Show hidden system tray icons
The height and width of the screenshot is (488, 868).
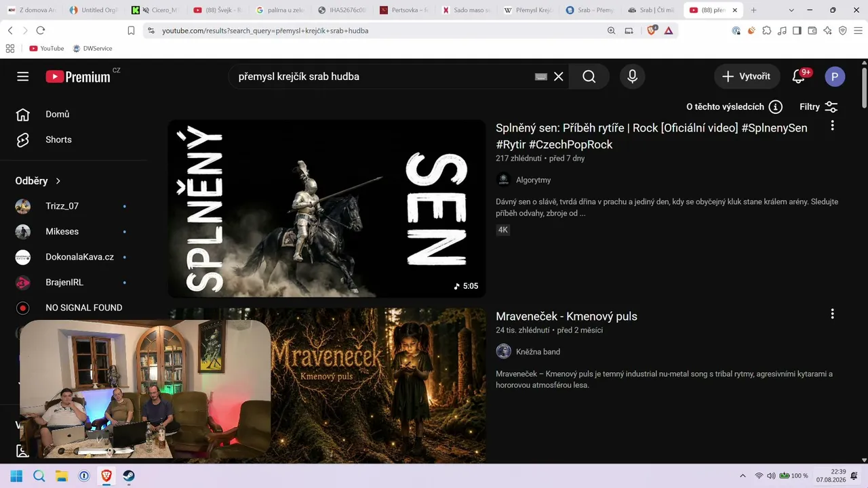pyautogui.click(x=743, y=476)
